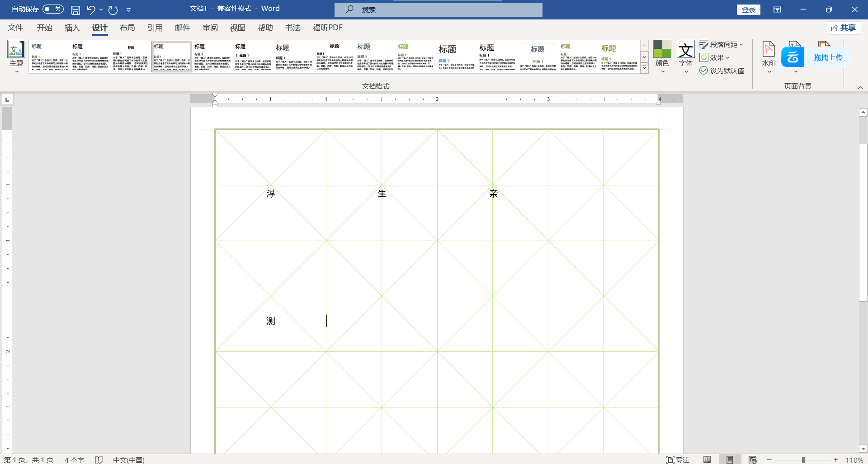Screen dimensions: 868x464
Task: Click Set as Default (设为默认值) checkmark
Action: 722,71
